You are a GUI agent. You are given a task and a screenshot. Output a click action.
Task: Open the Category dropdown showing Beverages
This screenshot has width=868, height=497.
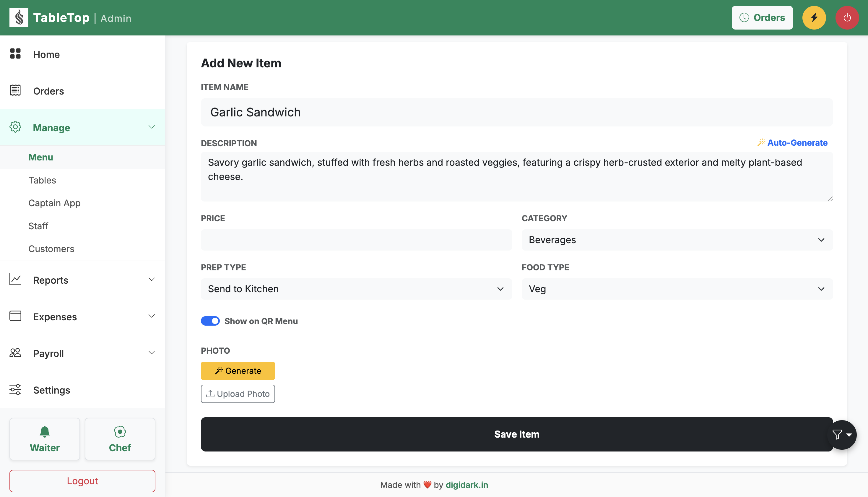[x=677, y=240]
